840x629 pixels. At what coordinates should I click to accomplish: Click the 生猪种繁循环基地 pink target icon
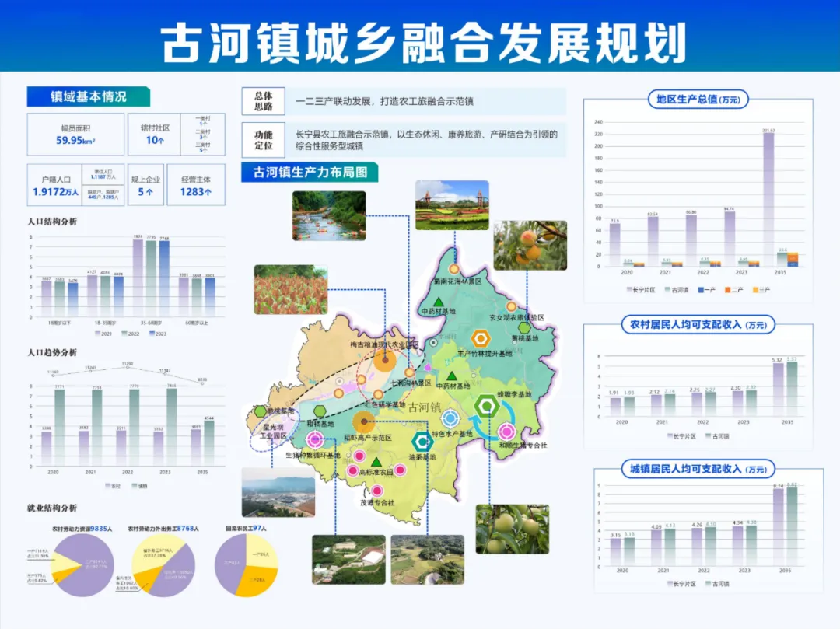(x=315, y=440)
